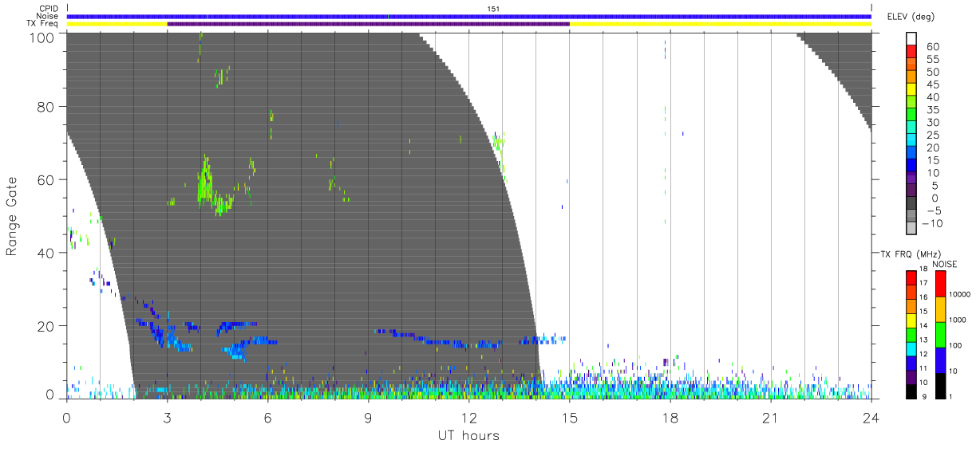Click x-axis tick label 21
This screenshot has width=980, height=452.
coord(771,418)
